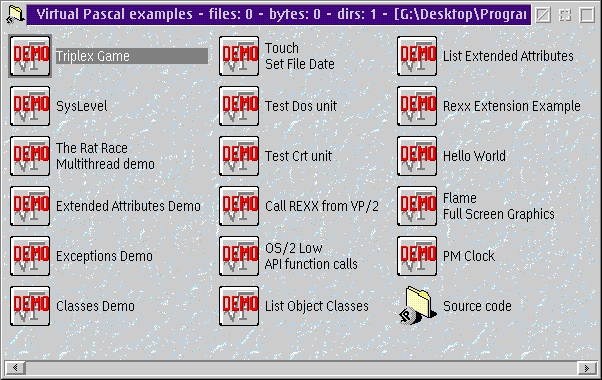The width and height of the screenshot is (602, 380).
Task: Select the PM Clock demo icon
Action: 417,256
